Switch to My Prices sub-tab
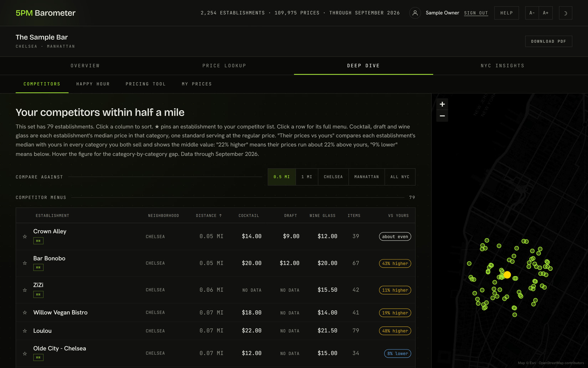Image resolution: width=588 pixels, height=368 pixels. (197, 84)
